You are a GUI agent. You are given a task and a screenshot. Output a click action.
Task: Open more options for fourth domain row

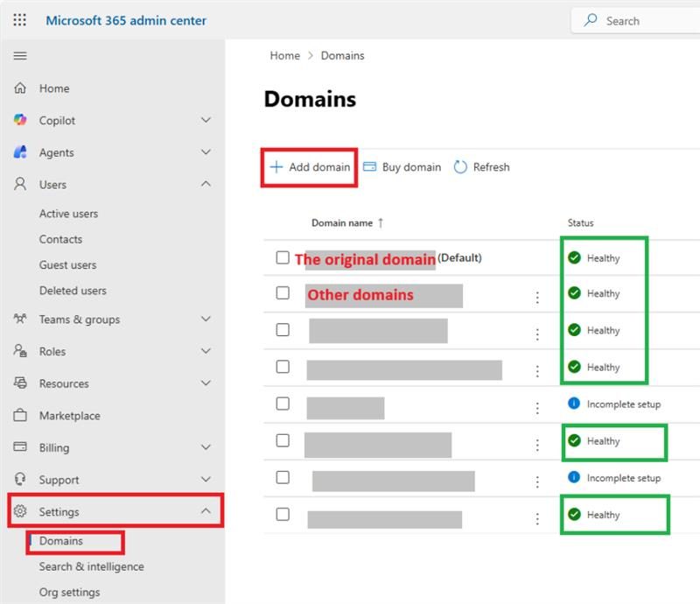click(x=537, y=371)
